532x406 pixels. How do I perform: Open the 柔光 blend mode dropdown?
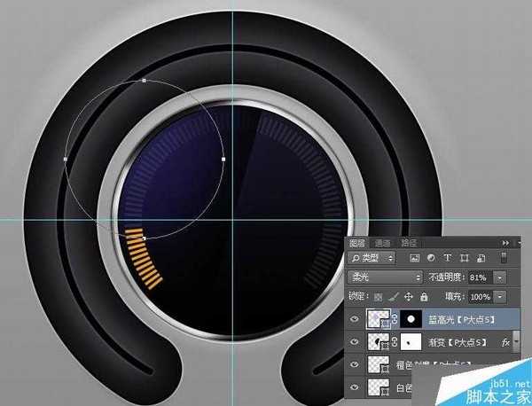384,277
